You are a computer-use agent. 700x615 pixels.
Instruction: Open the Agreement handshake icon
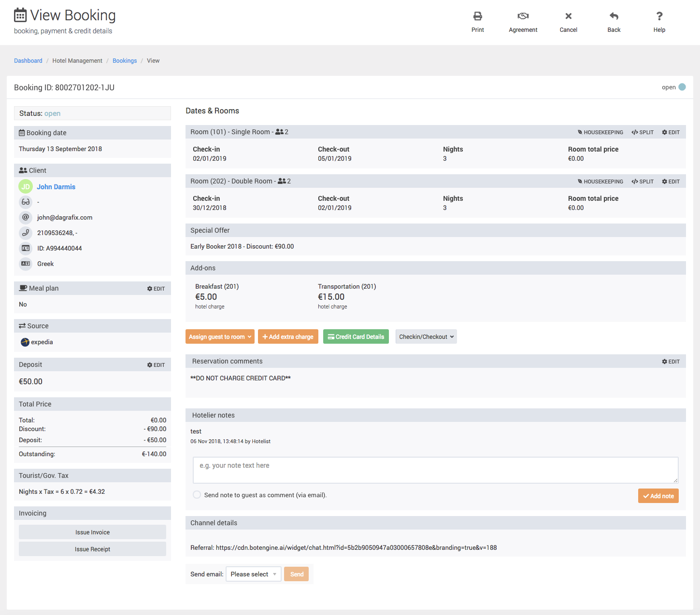pyautogui.click(x=523, y=16)
